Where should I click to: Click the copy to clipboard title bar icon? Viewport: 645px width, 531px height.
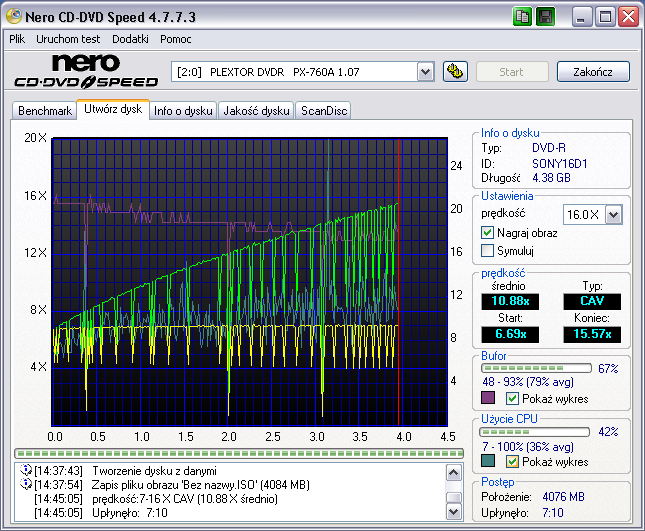tap(522, 17)
